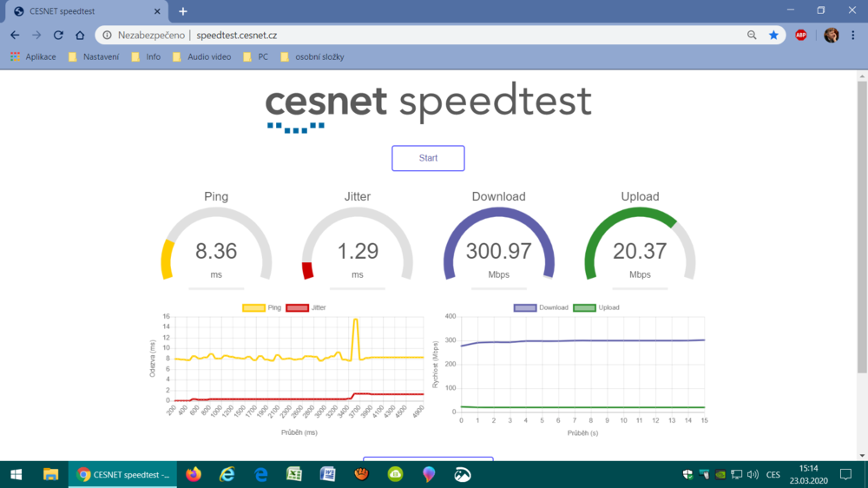The image size is (868, 488).
Task: Select the CESNET speedtest browser tab
Action: point(82,11)
